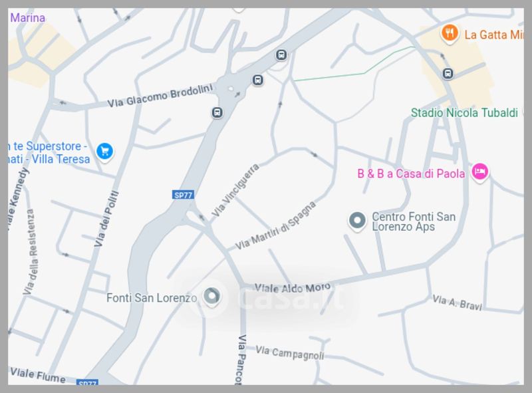Open the Stadio Nicola Tubaldi label
This screenshot has height=393, width=532.
coord(464,112)
